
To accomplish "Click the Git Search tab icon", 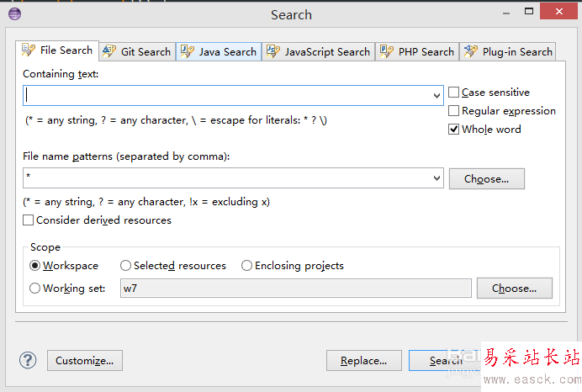I will 109,51.
